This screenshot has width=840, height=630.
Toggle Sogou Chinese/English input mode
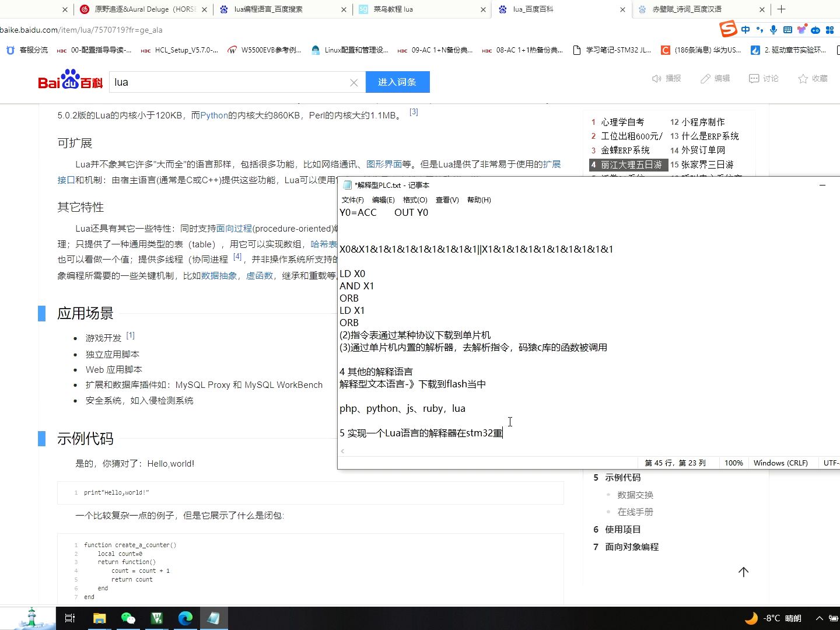(745, 30)
